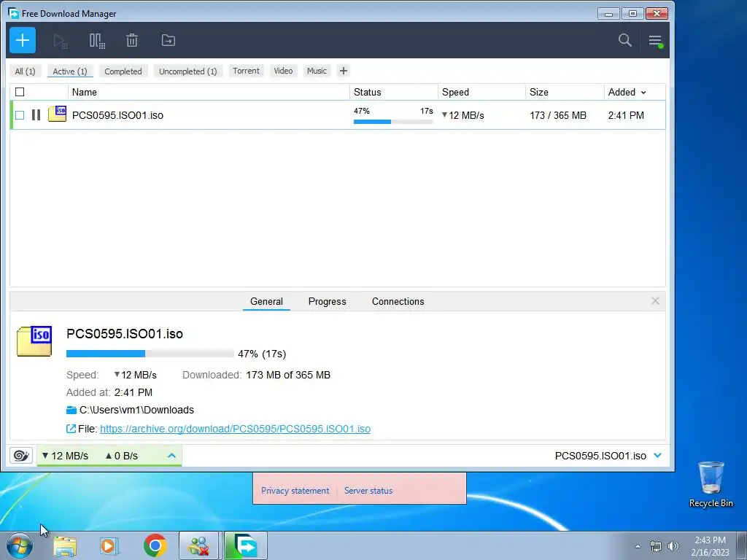Select the Music filter
Image resolution: width=747 pixels, height=560 pixels.
tap(317, 71)
